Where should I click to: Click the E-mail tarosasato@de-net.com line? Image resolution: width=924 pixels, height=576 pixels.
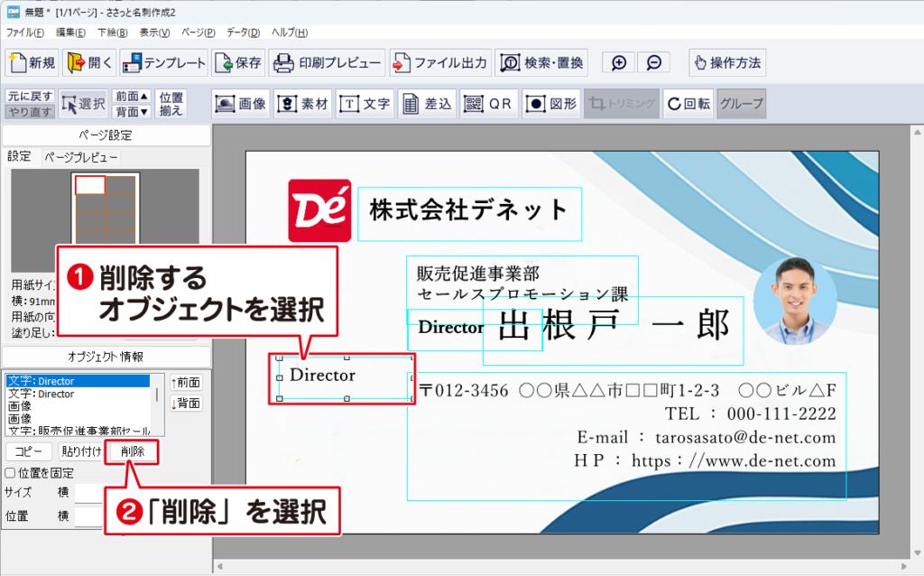(706, 438)
